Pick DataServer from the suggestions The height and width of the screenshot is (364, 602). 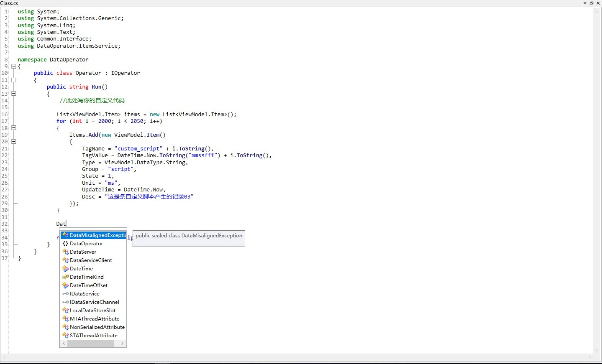pos(93,252)
